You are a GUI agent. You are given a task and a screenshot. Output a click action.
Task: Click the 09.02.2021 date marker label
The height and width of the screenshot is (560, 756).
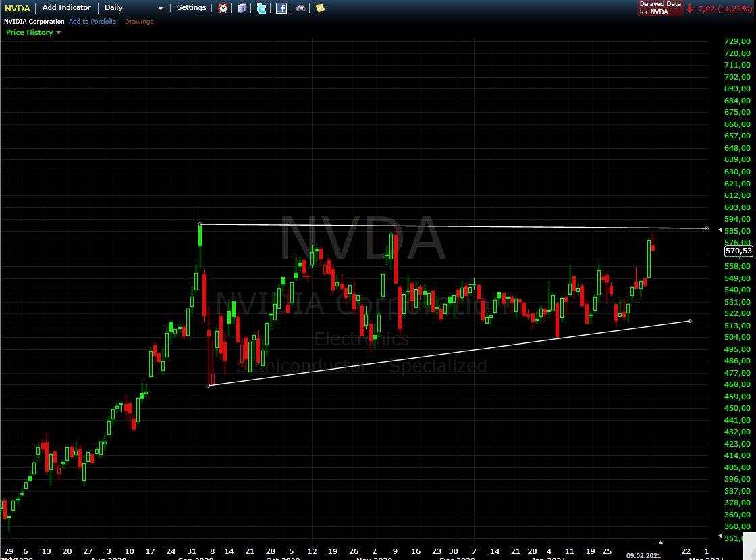pyautogui.click(x=643, y=556)
